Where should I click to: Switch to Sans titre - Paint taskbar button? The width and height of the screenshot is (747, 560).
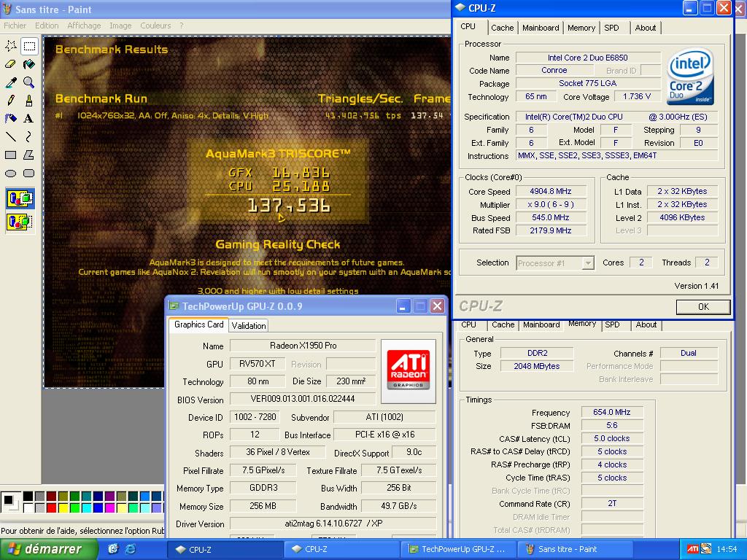pos(574,549)
